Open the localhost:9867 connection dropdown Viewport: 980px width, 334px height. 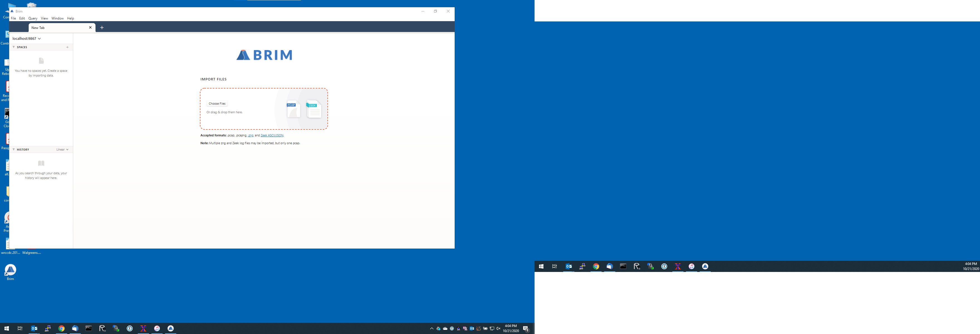tap(26, 38)
